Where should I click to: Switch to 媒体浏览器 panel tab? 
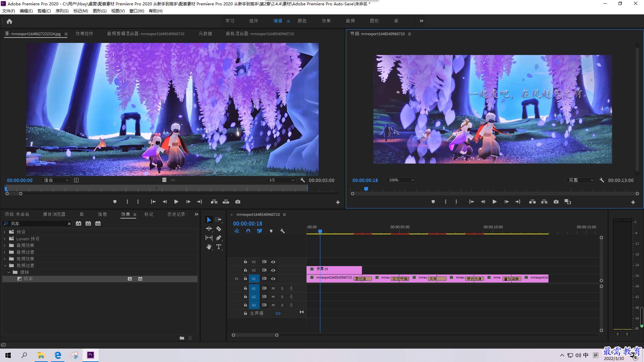tap(54, 214)
